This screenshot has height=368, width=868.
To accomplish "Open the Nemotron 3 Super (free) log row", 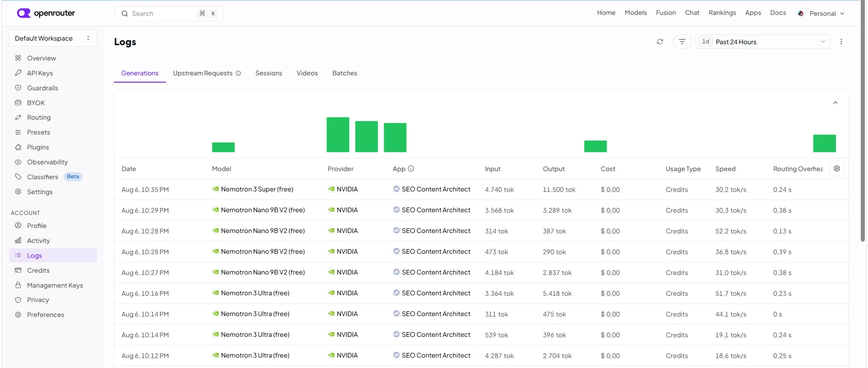I will [481, 190].
